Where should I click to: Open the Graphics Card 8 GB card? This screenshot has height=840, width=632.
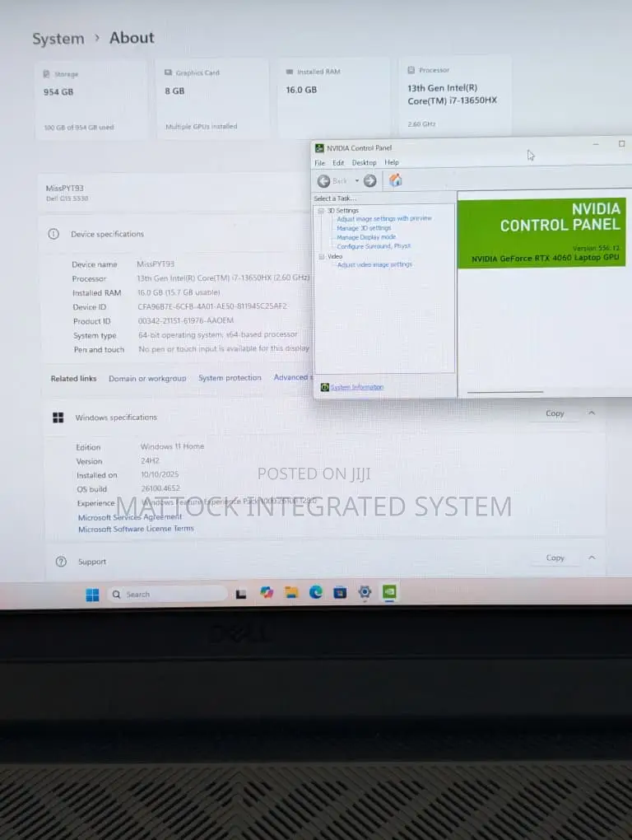coord(212,99)
